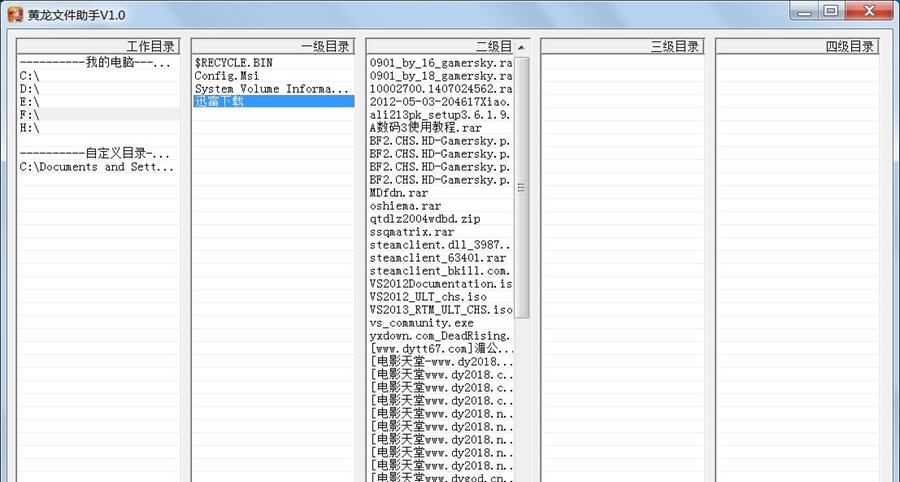Image resolution: width=900 pixels, height=482 pixels.
Task: Select 10002700.1407024562.ra file
Action: [440, 89]
